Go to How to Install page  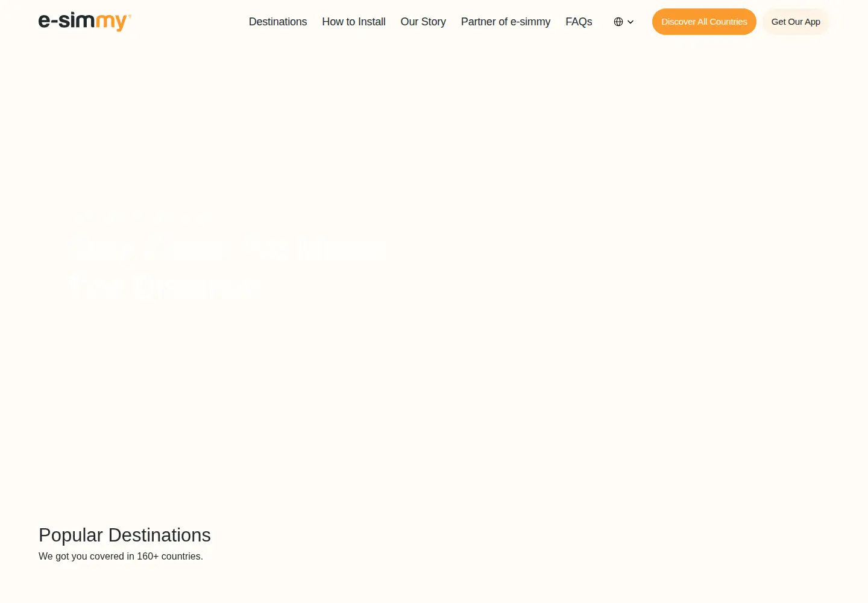click(354, 22)
